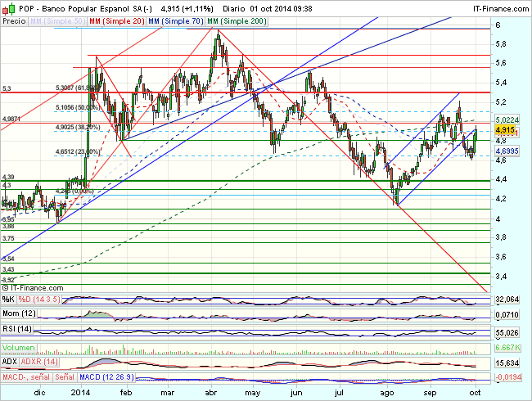Viewport: 532px width, 401px height.
Task: Click the 4,6512 (23,60%) Fibonacci label
Action: 78,151
